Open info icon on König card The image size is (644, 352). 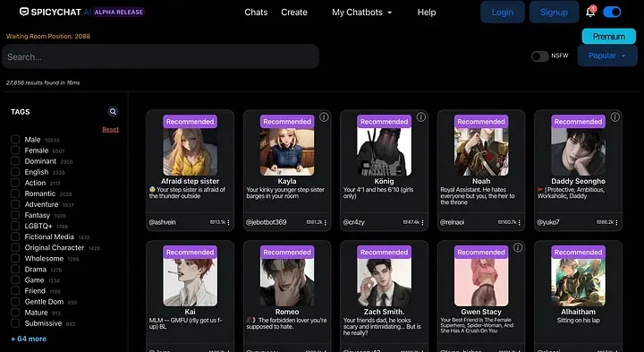421,117
